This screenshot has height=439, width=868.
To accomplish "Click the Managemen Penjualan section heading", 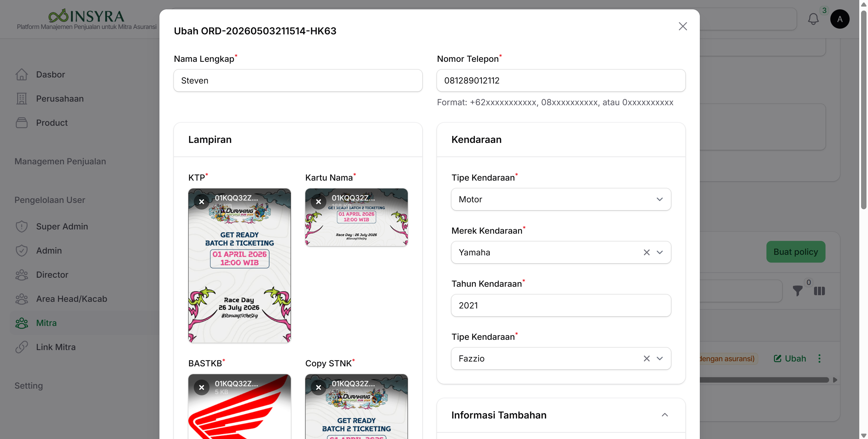I will [x=60, y=161].
